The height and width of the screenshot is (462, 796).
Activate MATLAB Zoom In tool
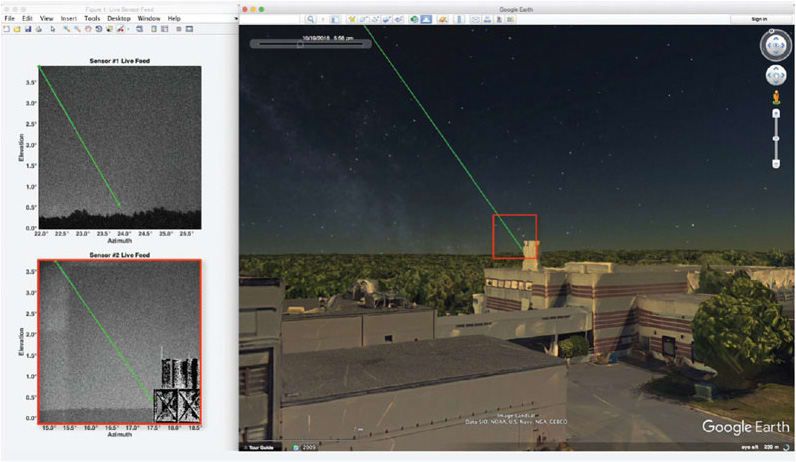[x=67, y=29]
